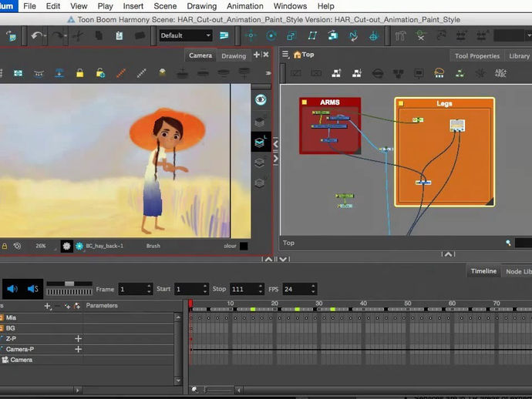Expand the timeline area up arrow below Node View
The image size is (532, 399).
click(x=448, y=254)
